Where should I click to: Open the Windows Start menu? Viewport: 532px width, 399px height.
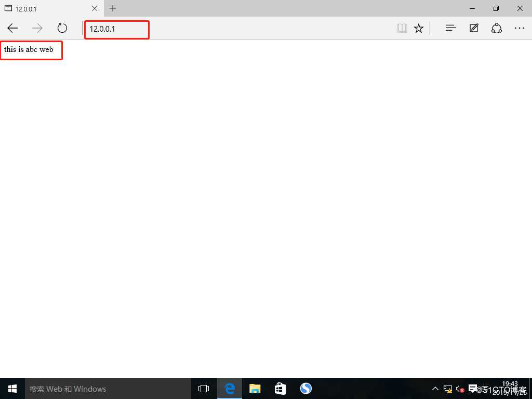(12, 389)
